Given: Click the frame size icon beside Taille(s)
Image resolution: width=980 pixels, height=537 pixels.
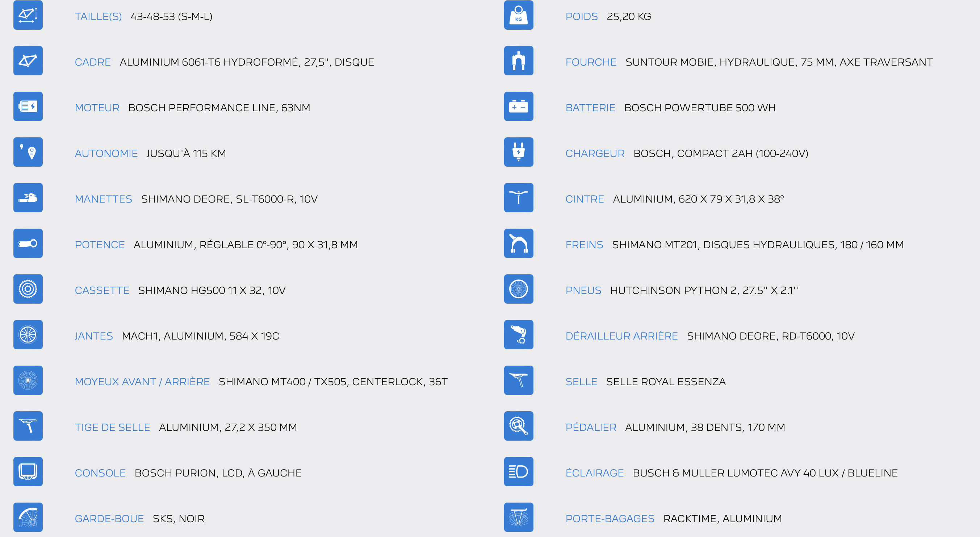Looking at the screenshot, I should tap(28, 15).
